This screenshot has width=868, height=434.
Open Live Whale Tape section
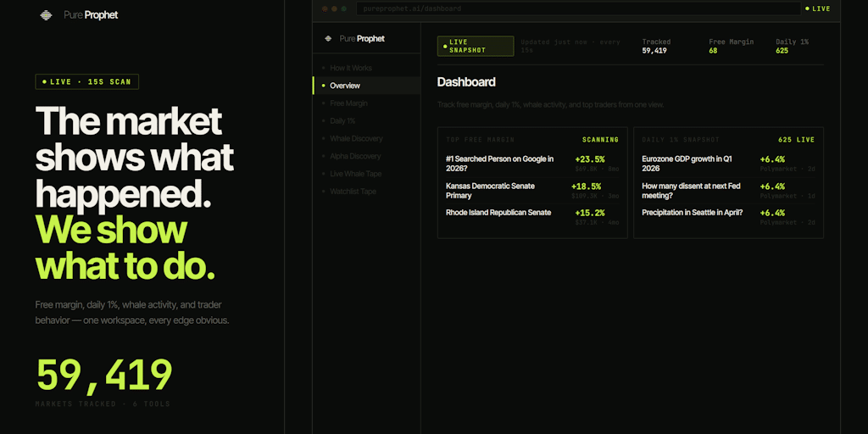355,174
